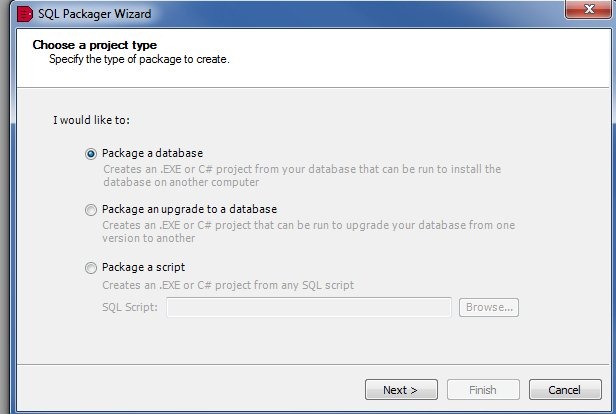This screenshot has width=616, height=414.
Task: Click the 'Specify the type of package' subtitle
Action: (x=139, y=60)
